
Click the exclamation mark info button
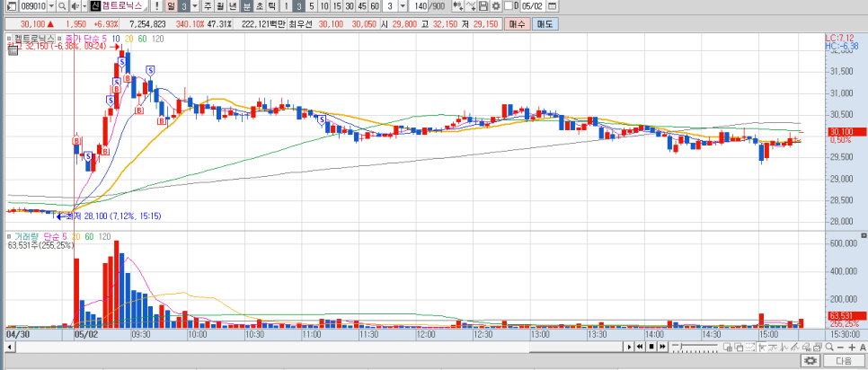point(156,6)
